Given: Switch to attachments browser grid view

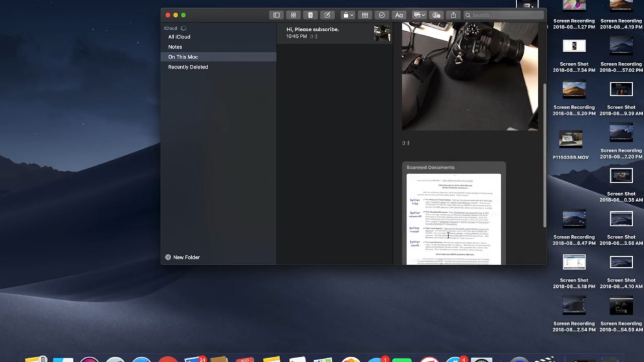Looking at the screenshot, I should pyautogui.click(x=293, y=15).
